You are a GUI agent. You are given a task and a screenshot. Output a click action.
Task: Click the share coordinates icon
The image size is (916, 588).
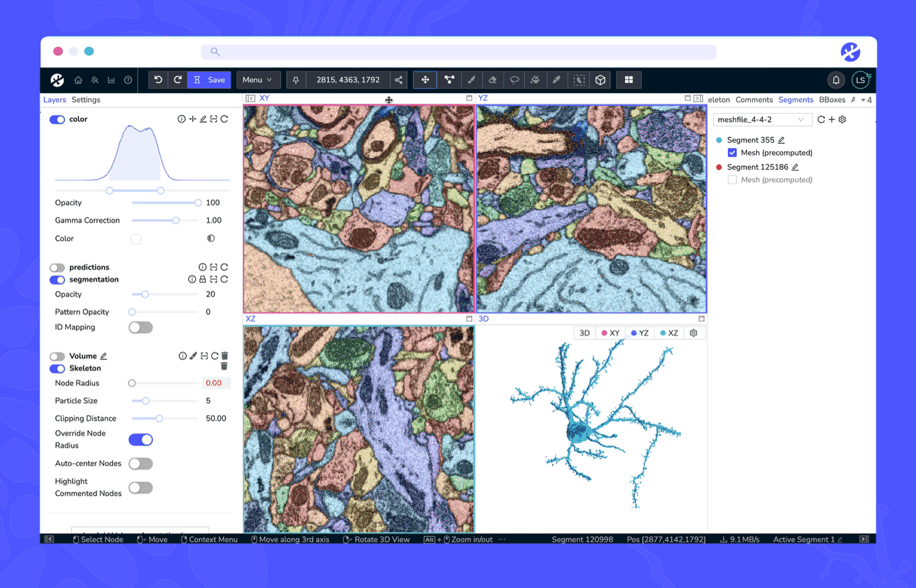pyautogui.click(x=399, y=80)
